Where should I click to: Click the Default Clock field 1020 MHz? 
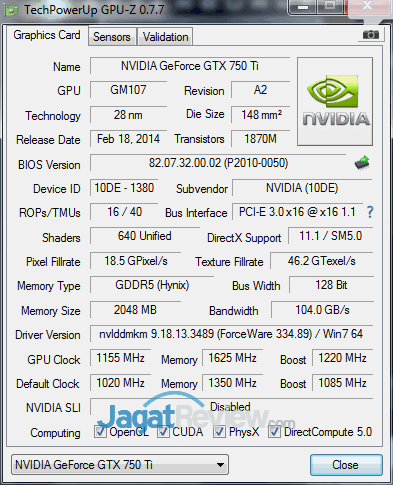120,383
